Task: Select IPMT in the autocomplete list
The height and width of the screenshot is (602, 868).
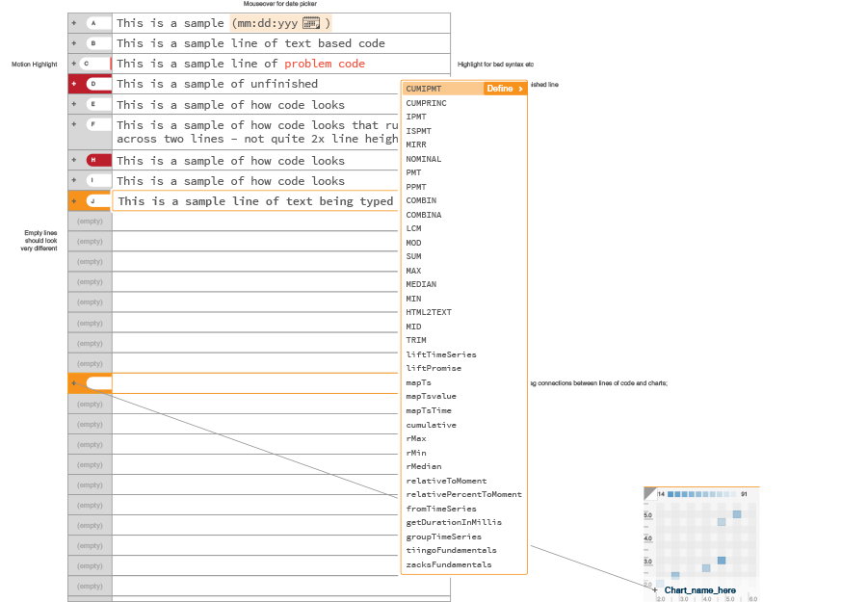Action: 416,117
